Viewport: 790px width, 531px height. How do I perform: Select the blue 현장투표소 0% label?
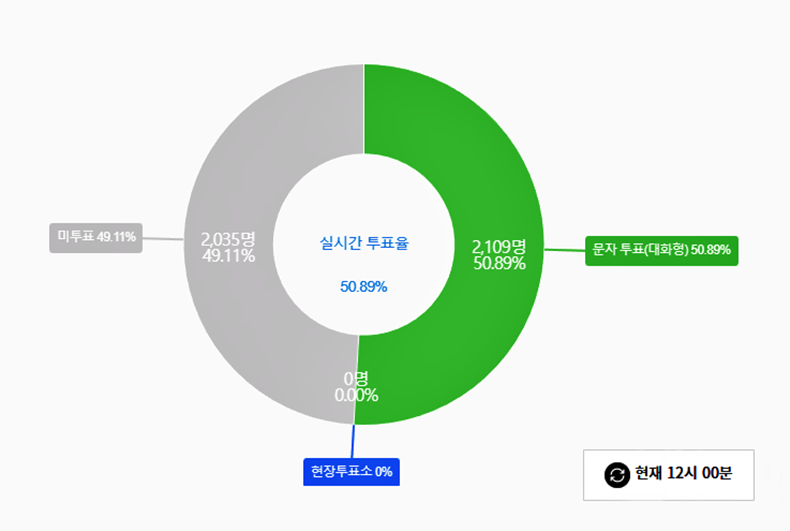[351, 471]
